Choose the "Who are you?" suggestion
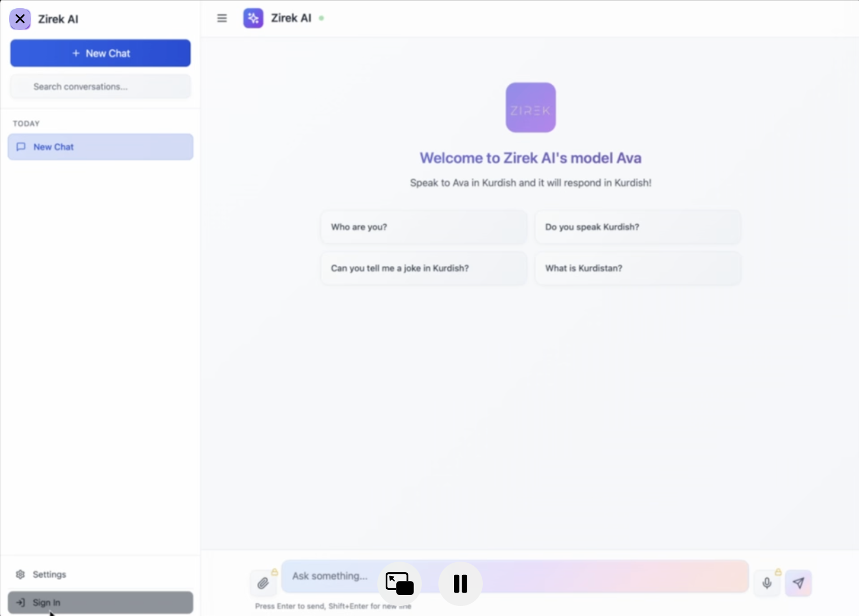859x616 pixels. (423, 227)
